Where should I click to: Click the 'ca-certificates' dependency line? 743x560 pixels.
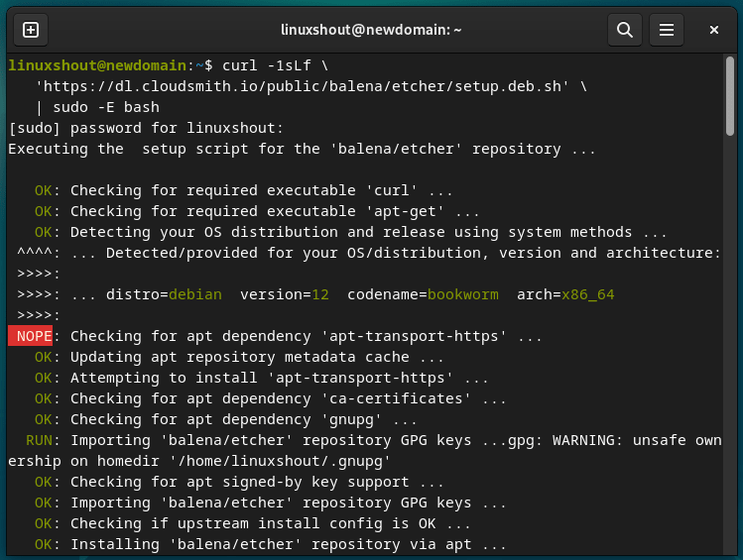click(x=270, y=398)
